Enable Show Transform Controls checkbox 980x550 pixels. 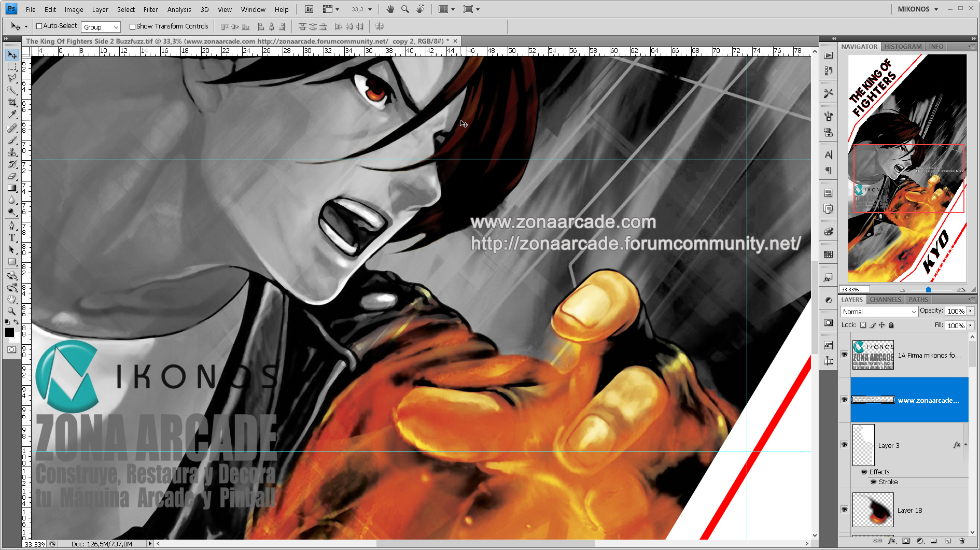[x=132, y=26]
